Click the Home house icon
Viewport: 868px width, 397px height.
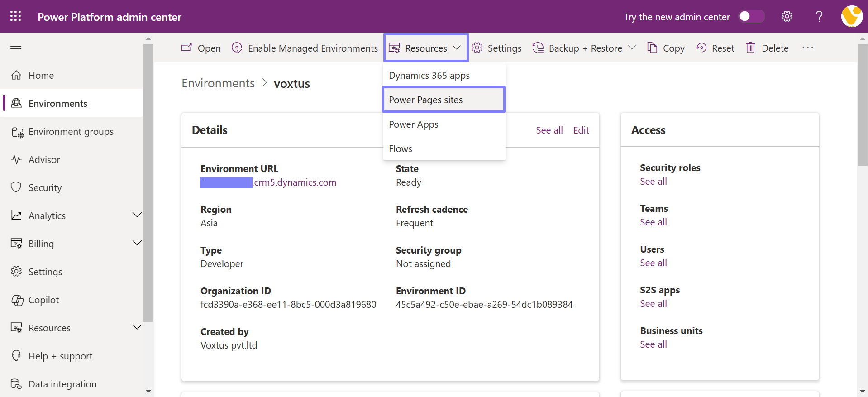coord(16,75)
